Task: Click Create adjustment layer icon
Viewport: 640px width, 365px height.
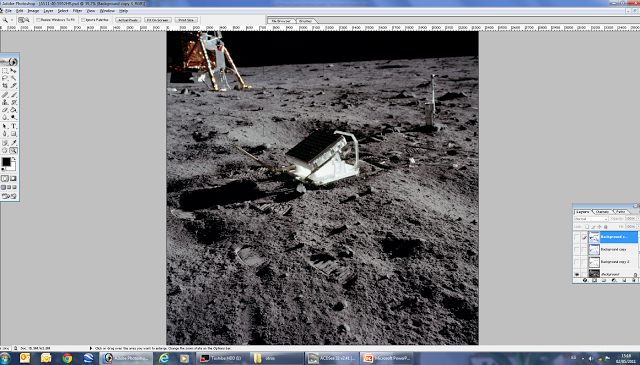Action: tap(614, 280)
